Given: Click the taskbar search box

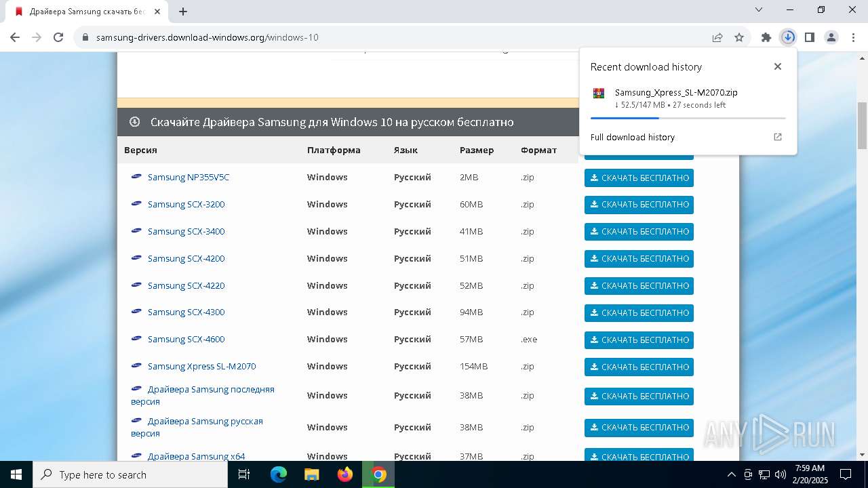Looking at the screenshot, I should point(130,474).
